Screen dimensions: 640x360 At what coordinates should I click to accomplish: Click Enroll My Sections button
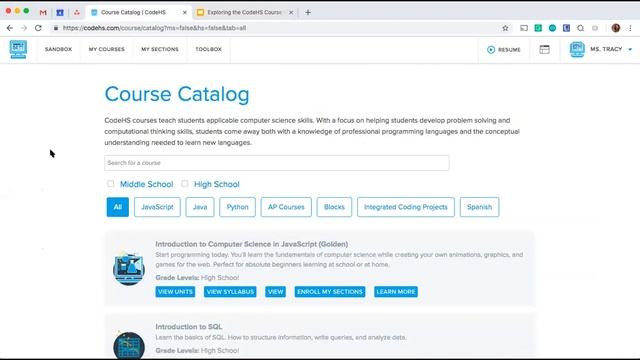click(330, 291)
